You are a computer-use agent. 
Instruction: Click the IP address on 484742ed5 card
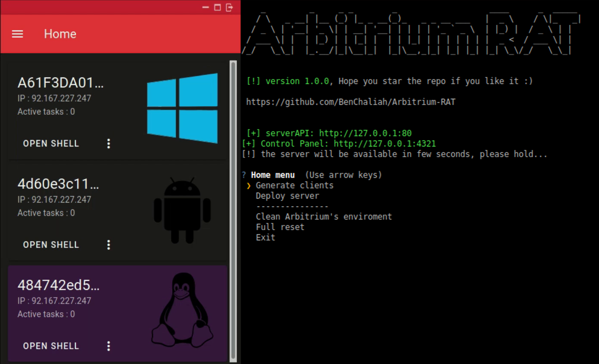point(54,300)
